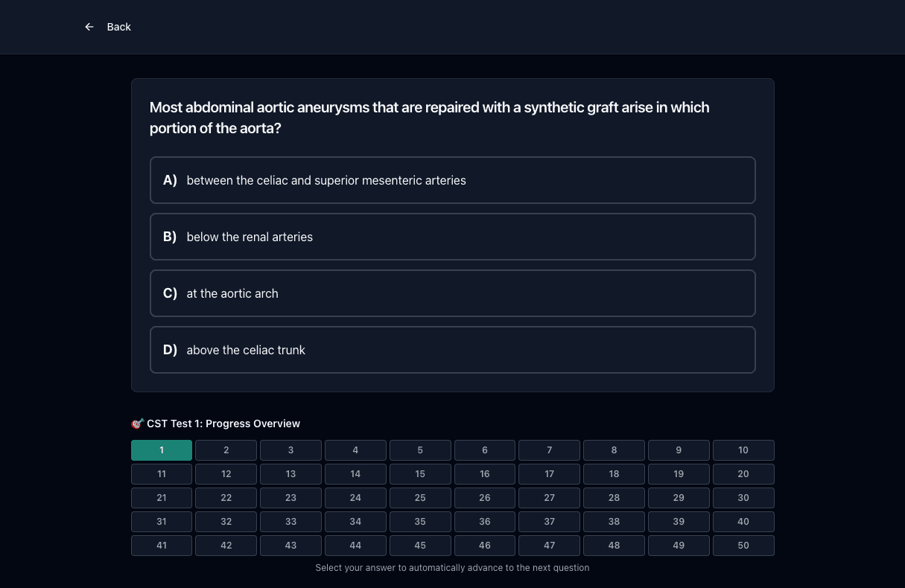This screenshot has height=588, width=905.
Task: Select question 27 tile
Action: pyautogui.click(x=550, y=498)
